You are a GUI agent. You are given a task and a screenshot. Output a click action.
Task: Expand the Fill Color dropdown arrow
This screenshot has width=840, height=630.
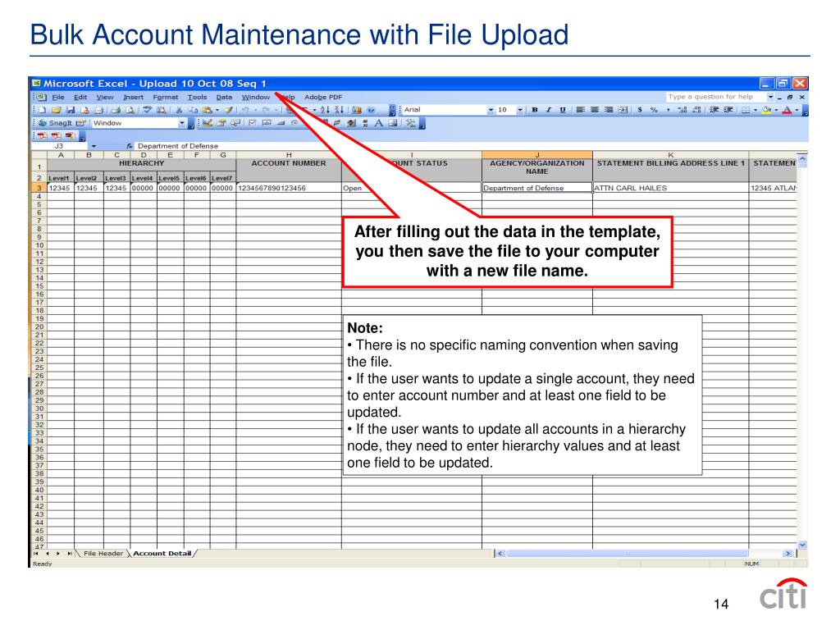[776, 110]
